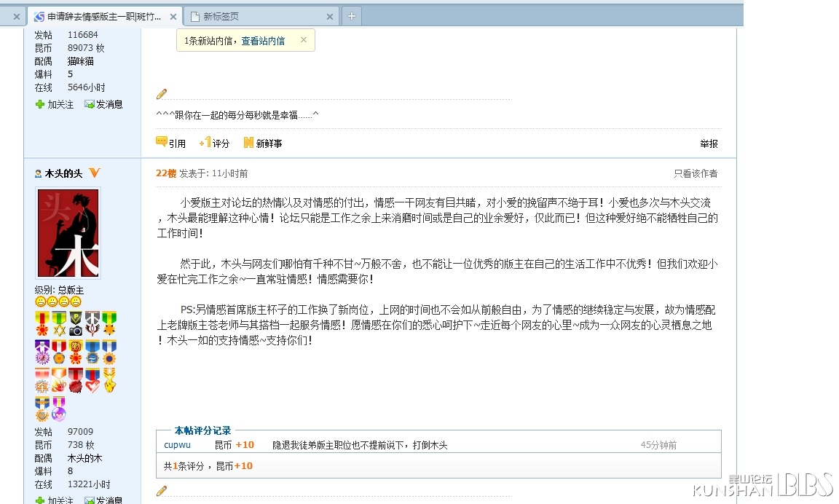This screenshot has height=504, width=839.
Task: Close the 申请辞去情感版主一职 tab
Action: (173, 17)
